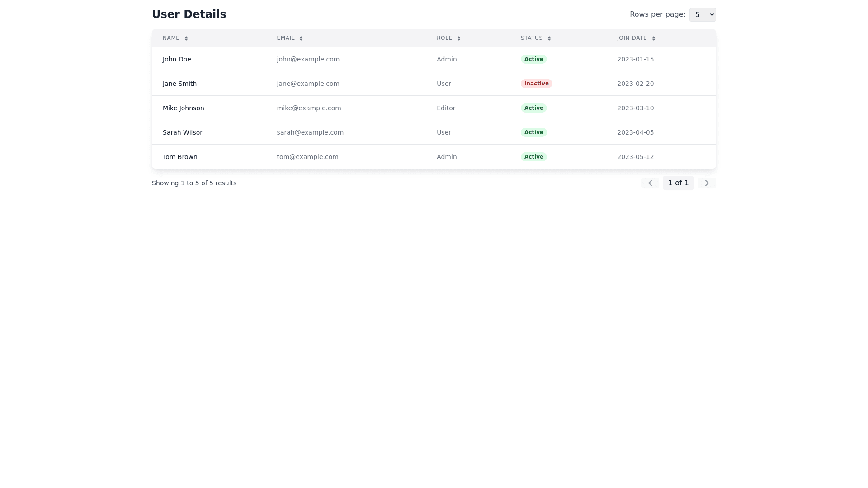Click the User Details heading
Screen dimensions: 868x488
189,14
